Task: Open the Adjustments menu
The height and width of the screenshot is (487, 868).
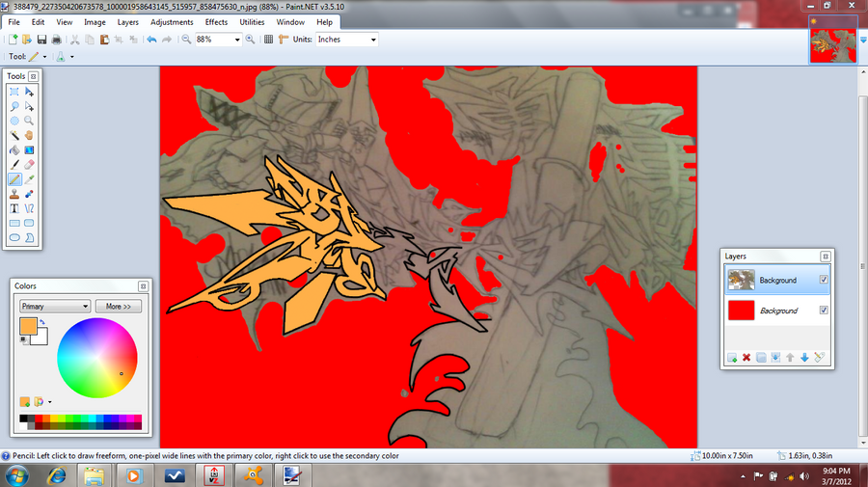Action: (x=172, y=22)
